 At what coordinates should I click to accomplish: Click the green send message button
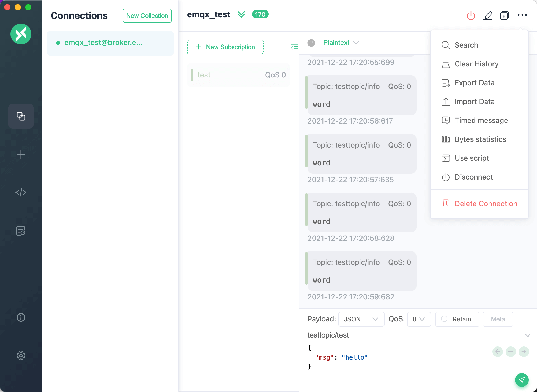(x=522, y=380)
